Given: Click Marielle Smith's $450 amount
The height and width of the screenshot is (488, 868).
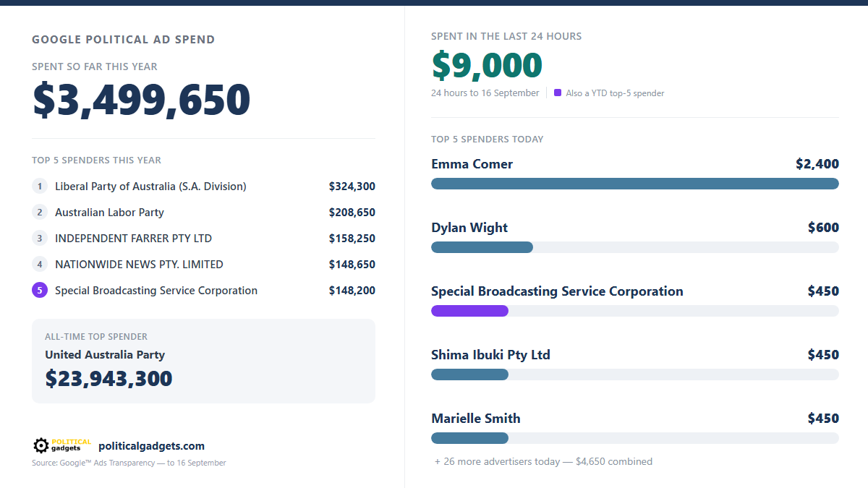Looking at the screenshot, I should coord(823,419).
